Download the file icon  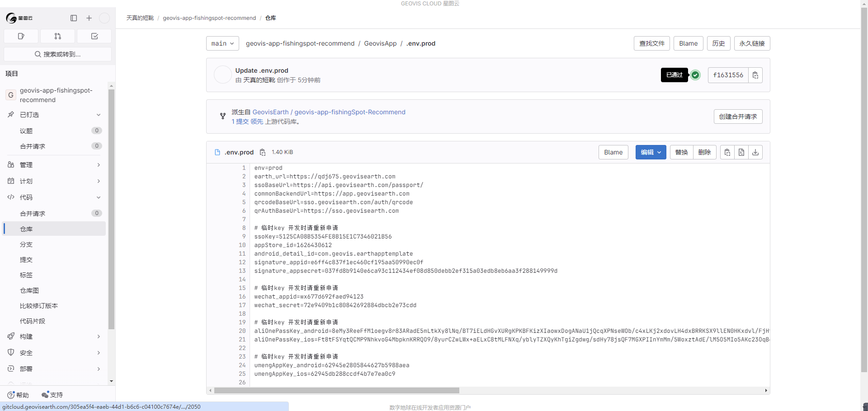[x=755, y=152]
